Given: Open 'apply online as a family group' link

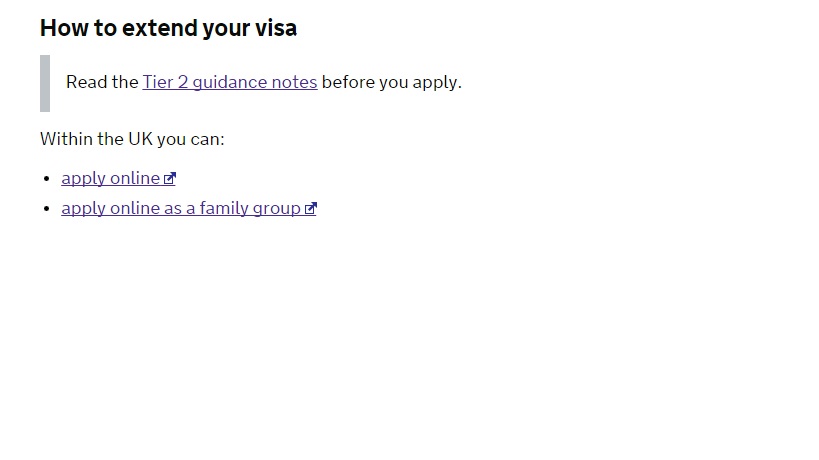Looking at the screenshot, I should coord(180,208).
